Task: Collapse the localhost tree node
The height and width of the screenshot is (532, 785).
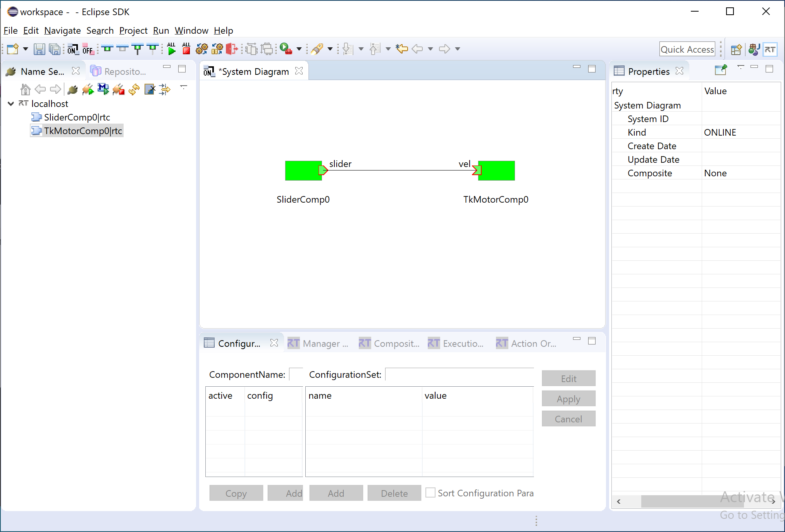Action: point(11,104)
